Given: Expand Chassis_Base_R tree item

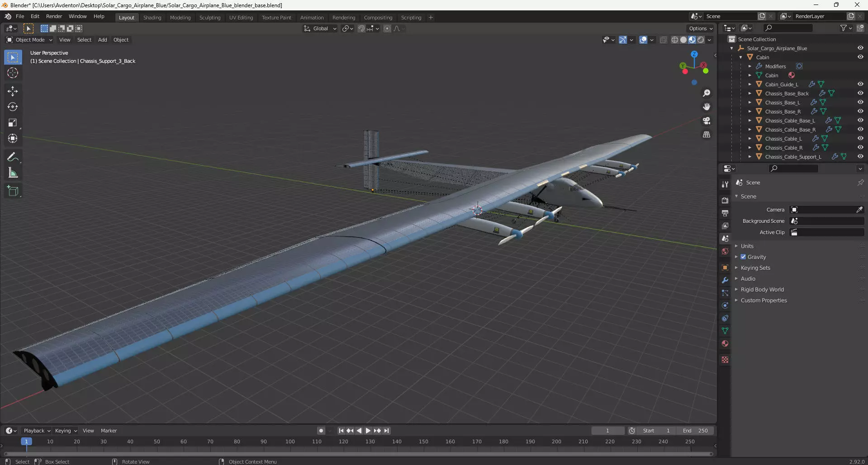Looking at the screenshot, I should click(749, 111).
